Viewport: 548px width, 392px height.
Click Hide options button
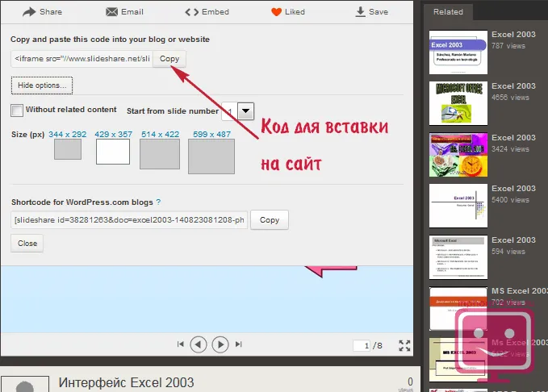click(x=42, y=85)
